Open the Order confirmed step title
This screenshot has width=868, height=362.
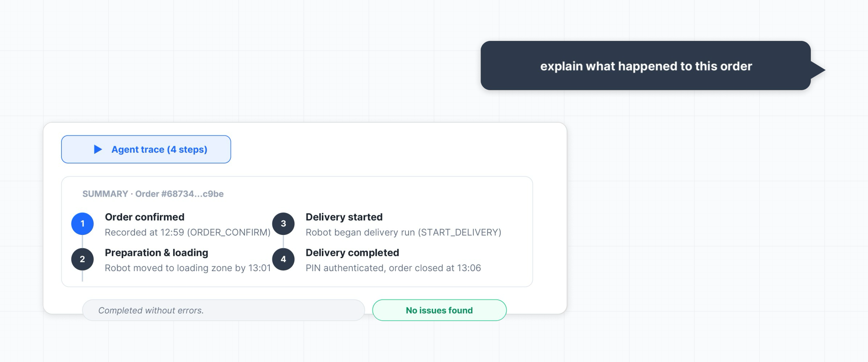145,217
